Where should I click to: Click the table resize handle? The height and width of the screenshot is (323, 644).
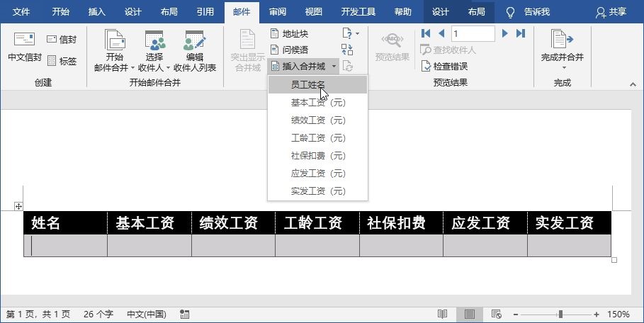[x=614, y=260]
